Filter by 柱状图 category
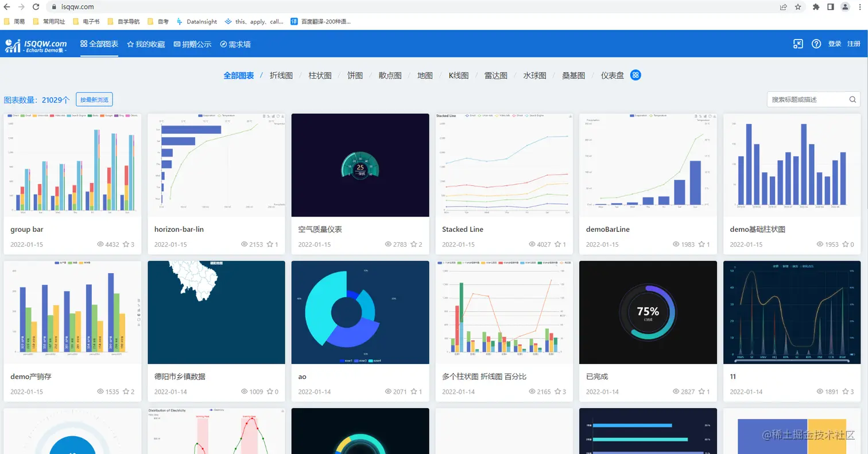Image resolution: width=868 pixels, height=454 pixels. pos(320,75)
